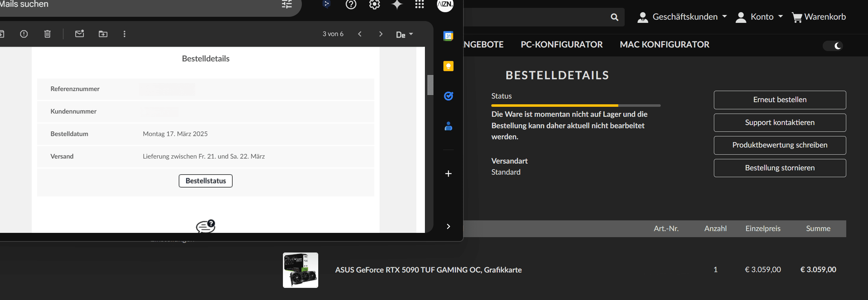868x300 pixels.
Task: Open the Warenkorb shopping cart
Action: click(818, 17)
